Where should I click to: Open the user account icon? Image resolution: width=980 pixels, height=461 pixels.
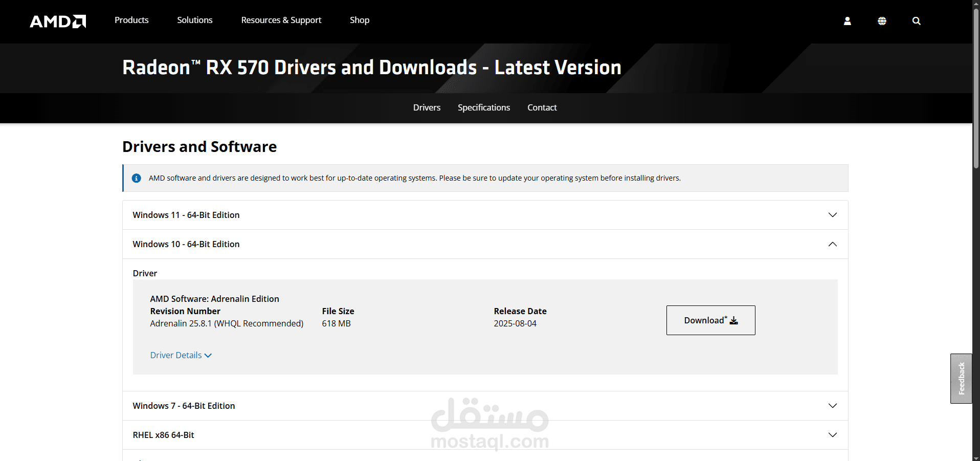click(847, 21)
